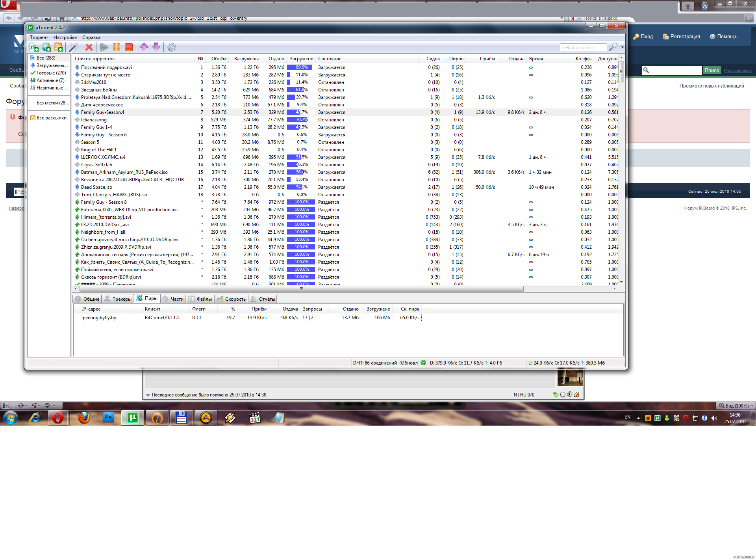Click 'Просмотр новых публикаций' forum link

(712, 86)
